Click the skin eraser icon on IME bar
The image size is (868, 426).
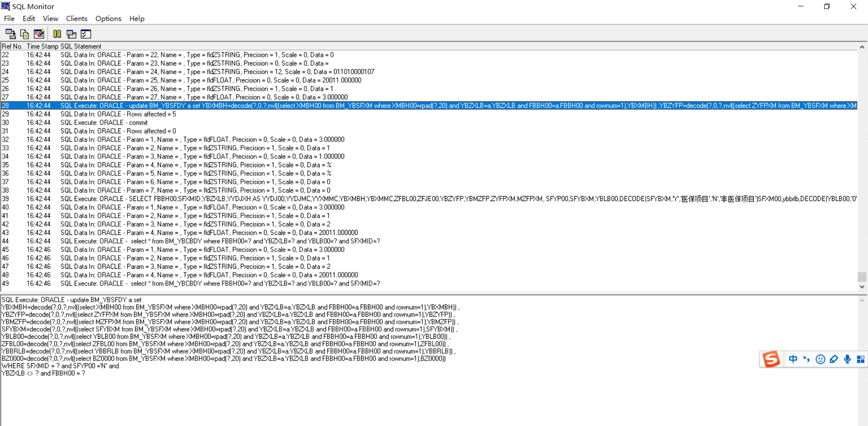click(834, 359)
